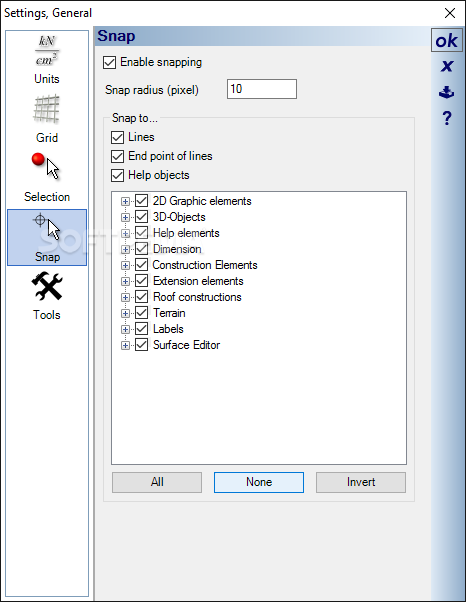This screenshot has height=602, width=466.
Task: Select the 'Terrain' tree label
Action: tap(169, 313)
